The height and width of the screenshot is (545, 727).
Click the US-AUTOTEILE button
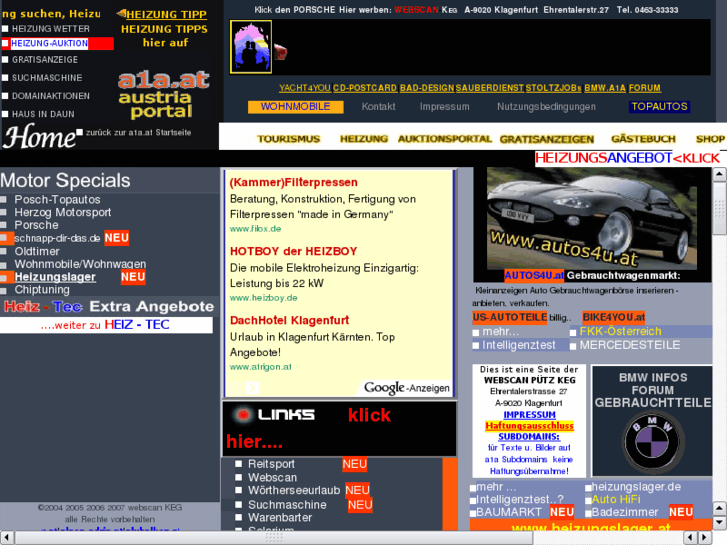pyautogui.click(x=510, y=317)
